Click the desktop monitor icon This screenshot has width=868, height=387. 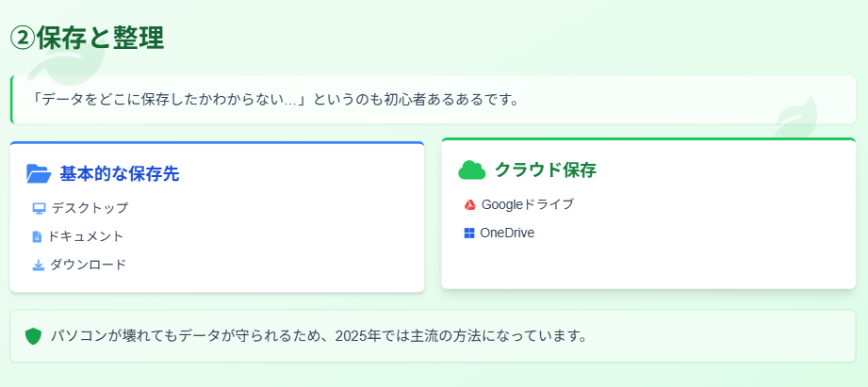[39, 208]
